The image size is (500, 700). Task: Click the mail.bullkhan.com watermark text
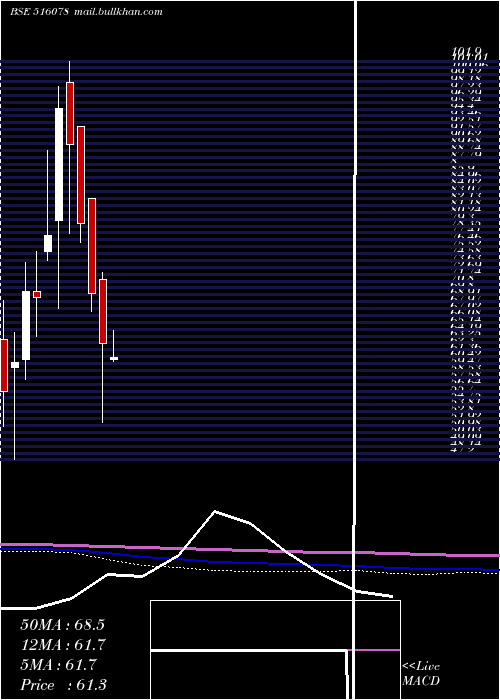(x=117, y=12)
